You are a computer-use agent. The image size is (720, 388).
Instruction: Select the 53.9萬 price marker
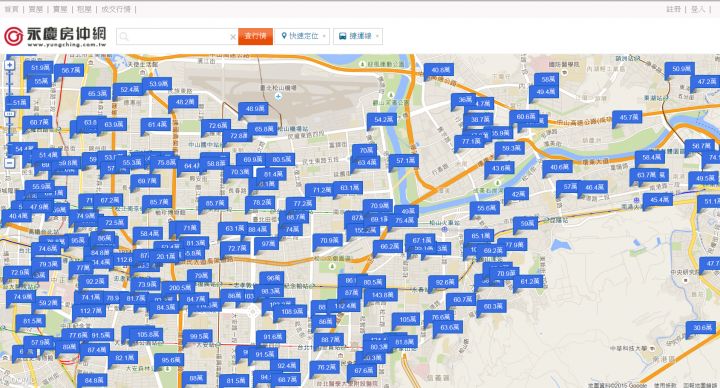(158, 84)
